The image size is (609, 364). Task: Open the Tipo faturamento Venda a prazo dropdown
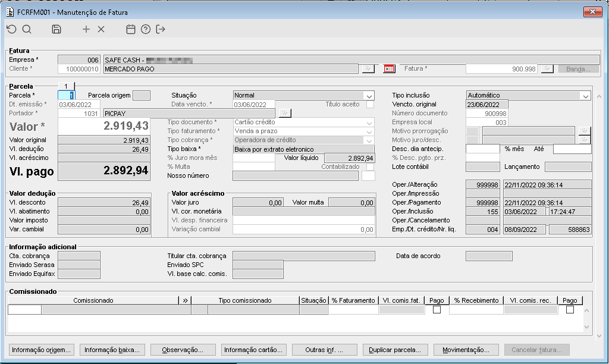click(x=369, y=131)
